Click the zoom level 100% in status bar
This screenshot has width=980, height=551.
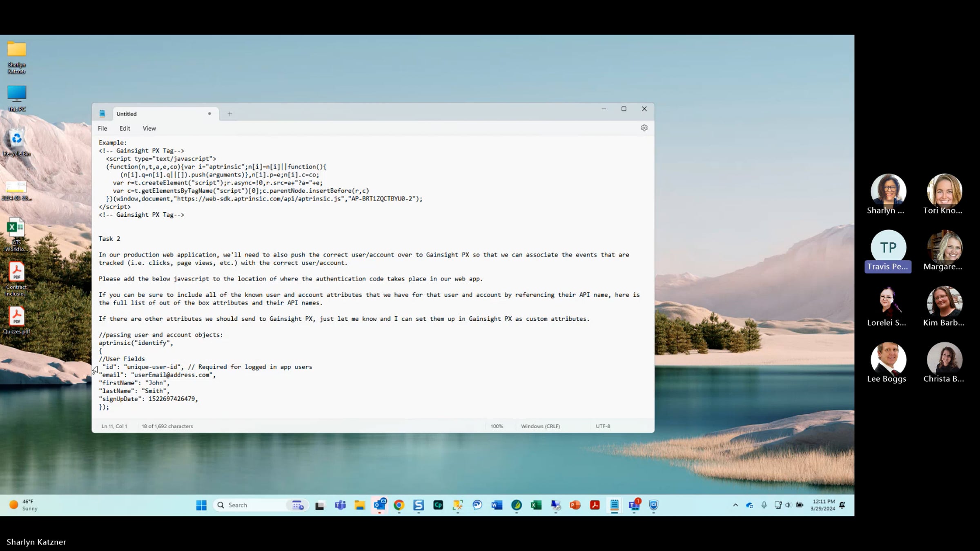497,426
